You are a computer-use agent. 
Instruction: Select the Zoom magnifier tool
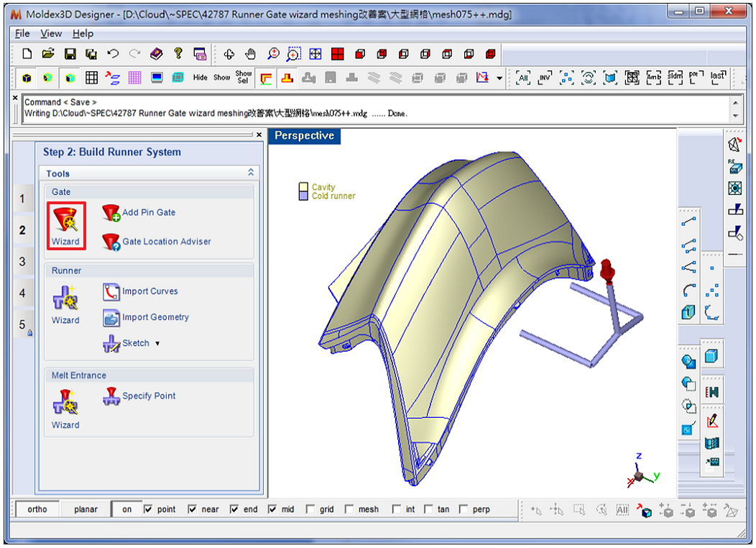pos(273,54)
